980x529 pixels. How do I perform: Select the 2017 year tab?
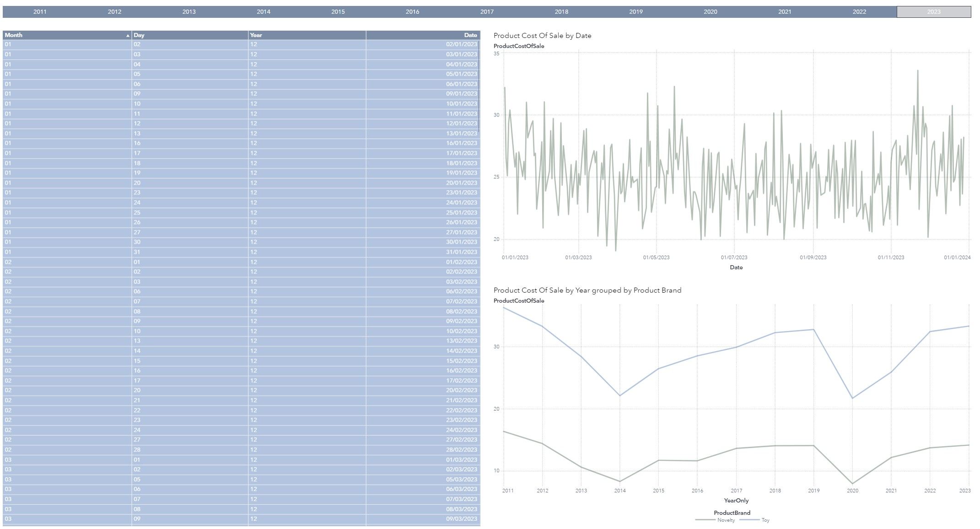[x=487, y=12]
